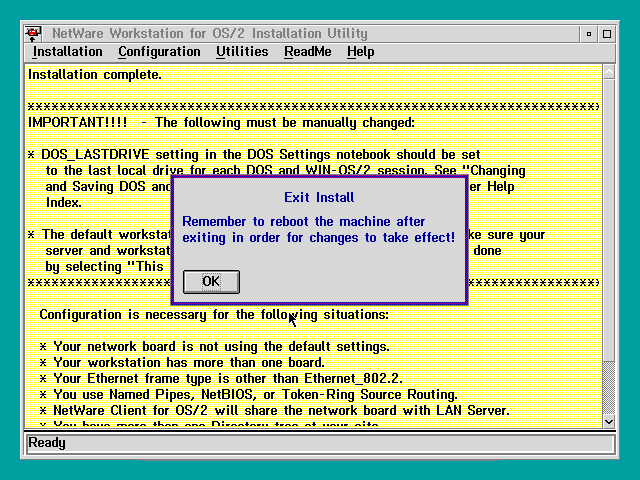
Task: Click the 'Ready' status bar text
Action: point(47,443)
